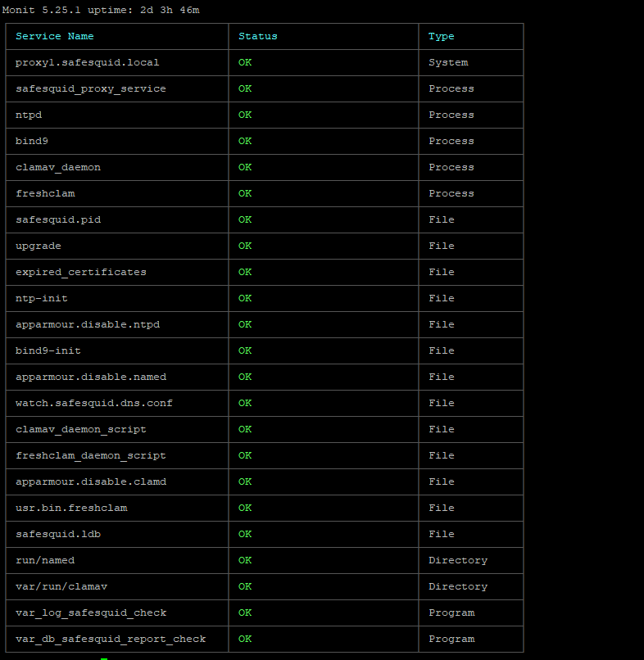Click the 'Directory' type for run/named
Viewport: 644px width, 660px height.
458,561
